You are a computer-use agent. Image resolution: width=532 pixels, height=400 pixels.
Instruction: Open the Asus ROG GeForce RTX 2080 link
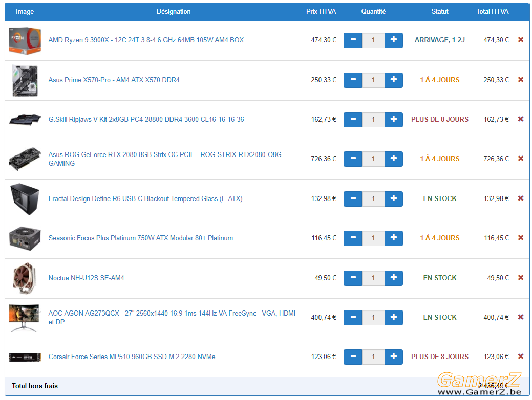pyautogui.click(x=166, y=159)
